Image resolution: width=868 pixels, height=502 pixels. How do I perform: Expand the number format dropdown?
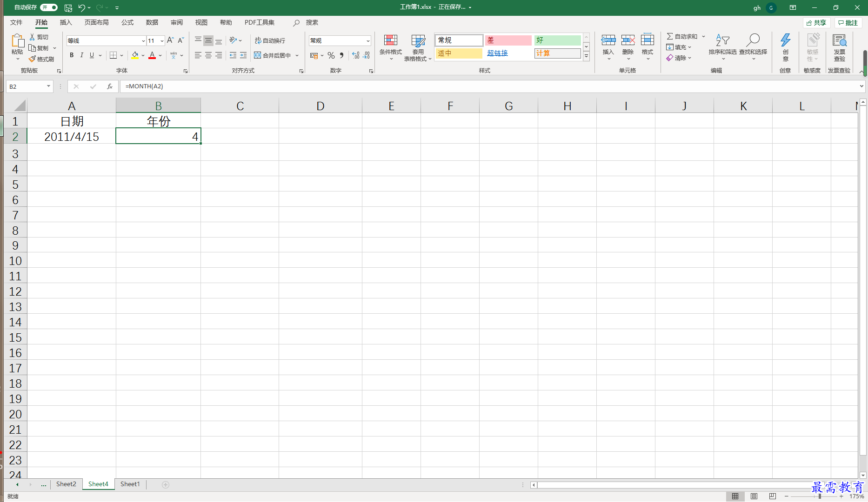(x=368, y=41)
